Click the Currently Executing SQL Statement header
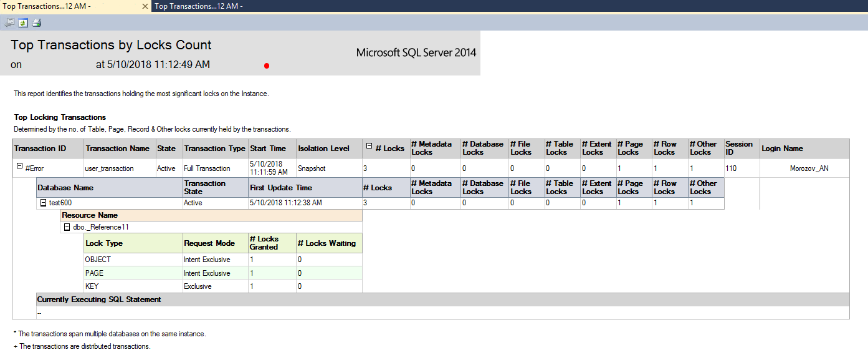Viewport: 868px width, 355px height. pyautogui.click(x=99, y=299)
